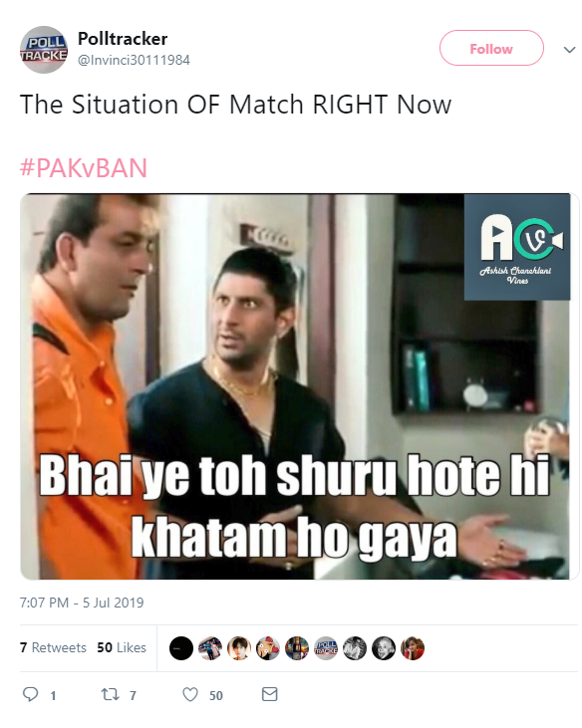
Task: Click the Poll Tracker liker avatar in row
Action: tap(326, 648)
